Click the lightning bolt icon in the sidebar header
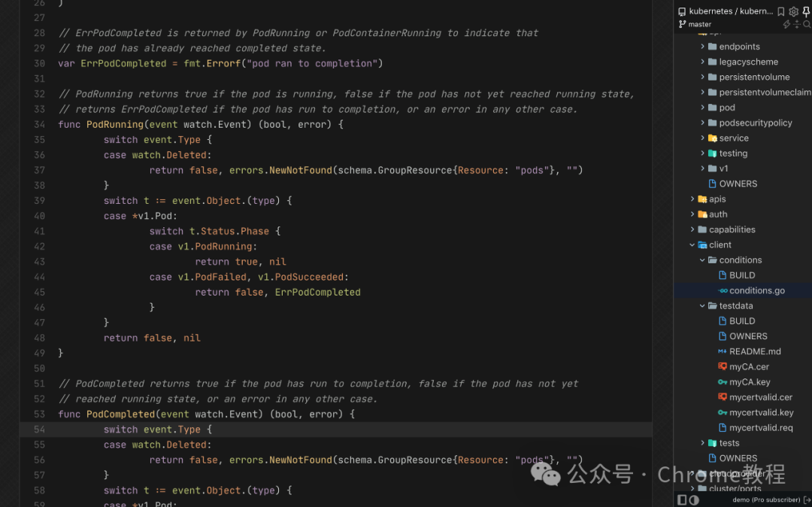This screenshot has width=812, height=507. click(786, 24)
